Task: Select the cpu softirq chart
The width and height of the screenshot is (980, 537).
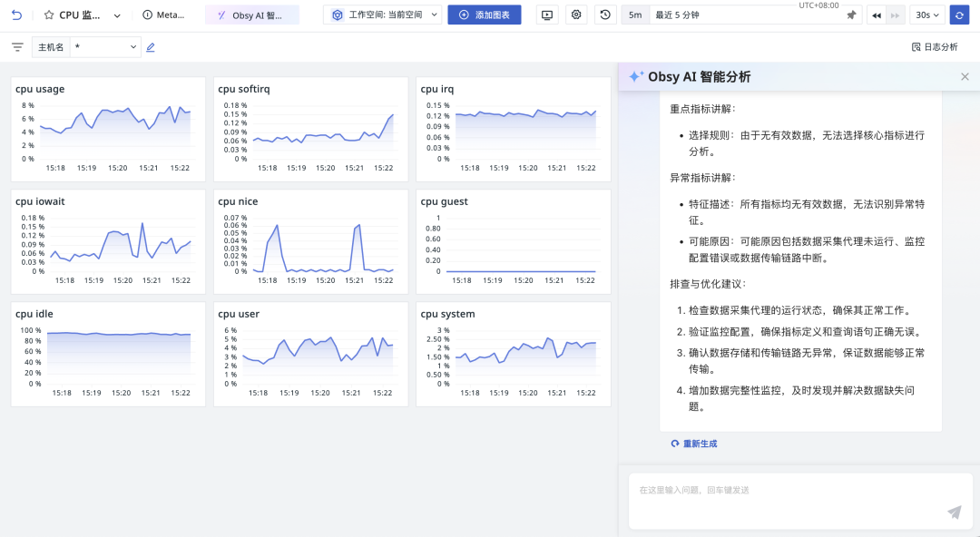Action: (x=310, y=130)
